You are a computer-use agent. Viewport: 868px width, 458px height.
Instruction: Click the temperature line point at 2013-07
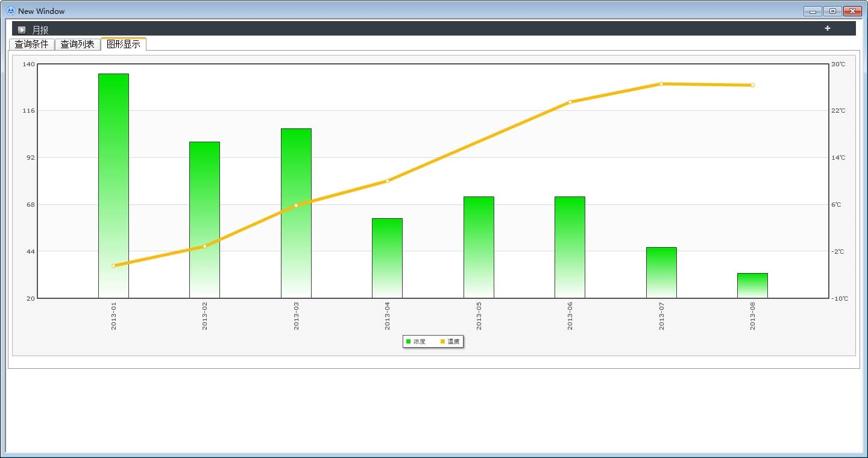pos(661,84)
